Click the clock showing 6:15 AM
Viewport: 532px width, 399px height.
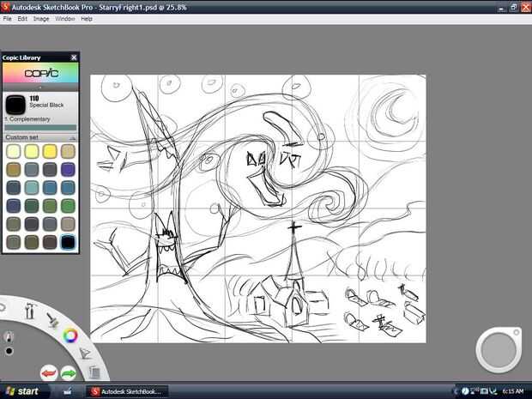click(513, 391)
